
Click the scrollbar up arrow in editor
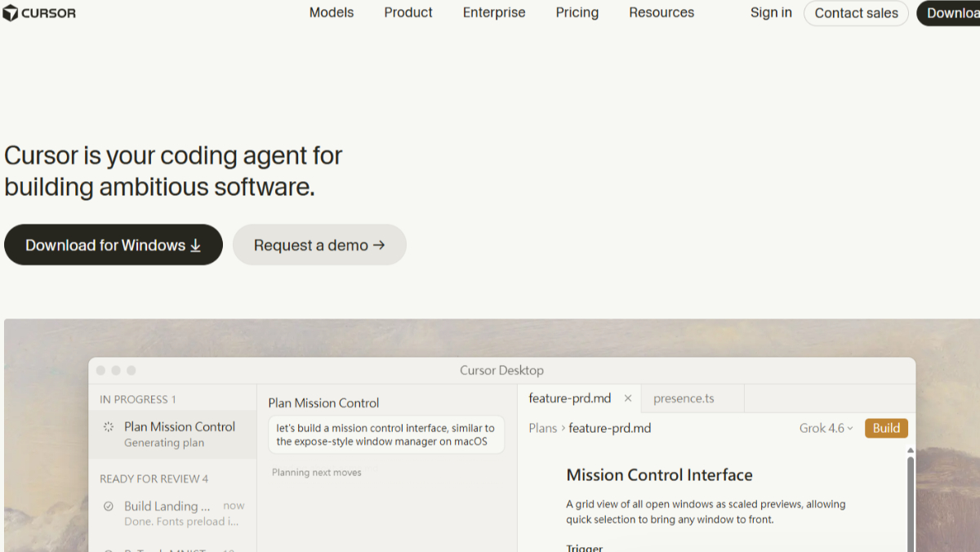click(911, 450)
